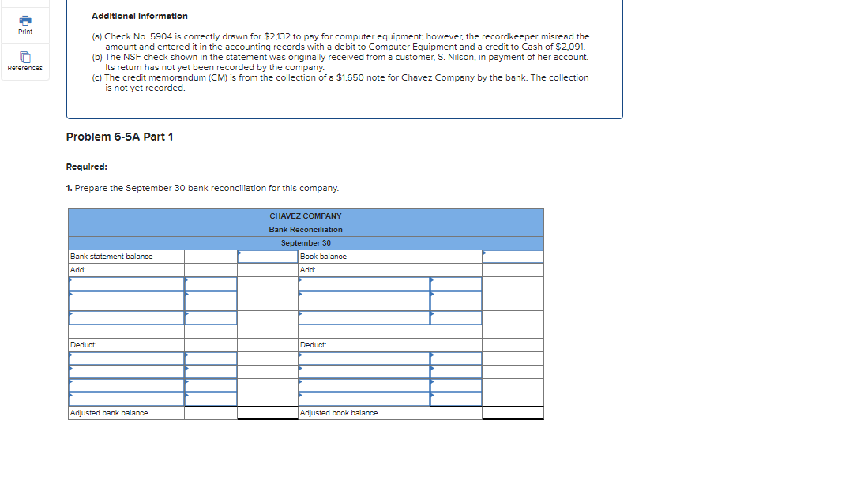Open first Add item dropdown under Book balance
Image resolution: width=868 pixels, height=484 pixels.
364,283
